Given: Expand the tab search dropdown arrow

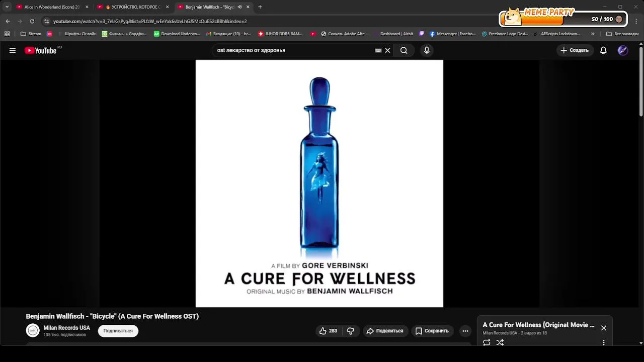Looking at the screenshot, I should (x=7, y=7).
